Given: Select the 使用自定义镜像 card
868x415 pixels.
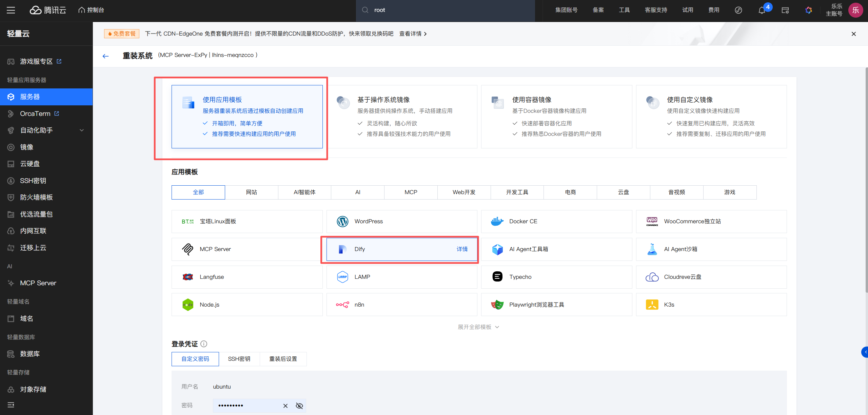Looking at the screenshot, I should tap(711, 117).
